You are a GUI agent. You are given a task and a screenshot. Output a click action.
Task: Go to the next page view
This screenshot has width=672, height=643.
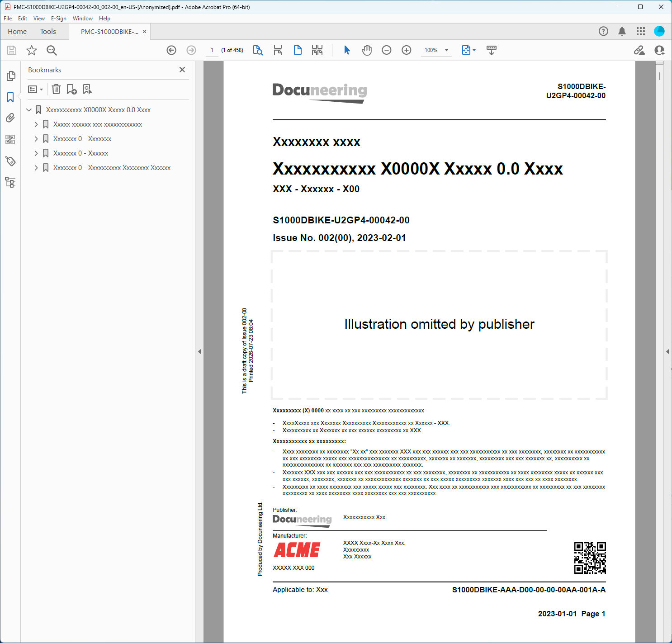191,50
